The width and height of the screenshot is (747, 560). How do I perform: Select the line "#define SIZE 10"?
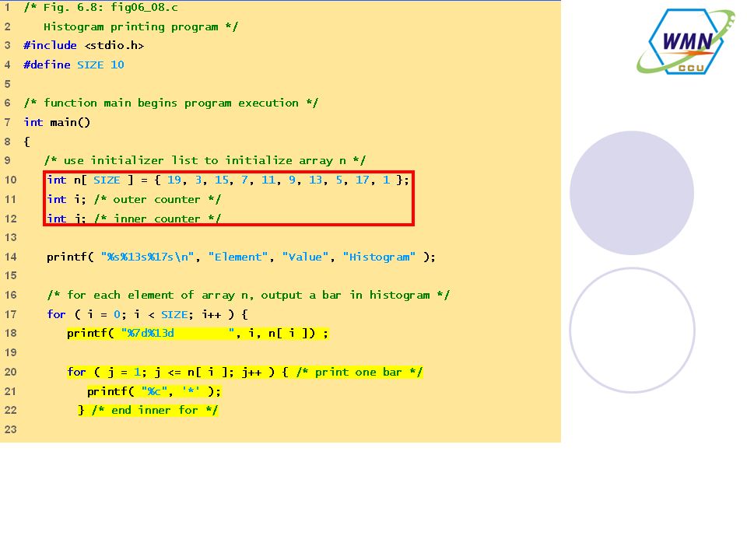[74, 65]
